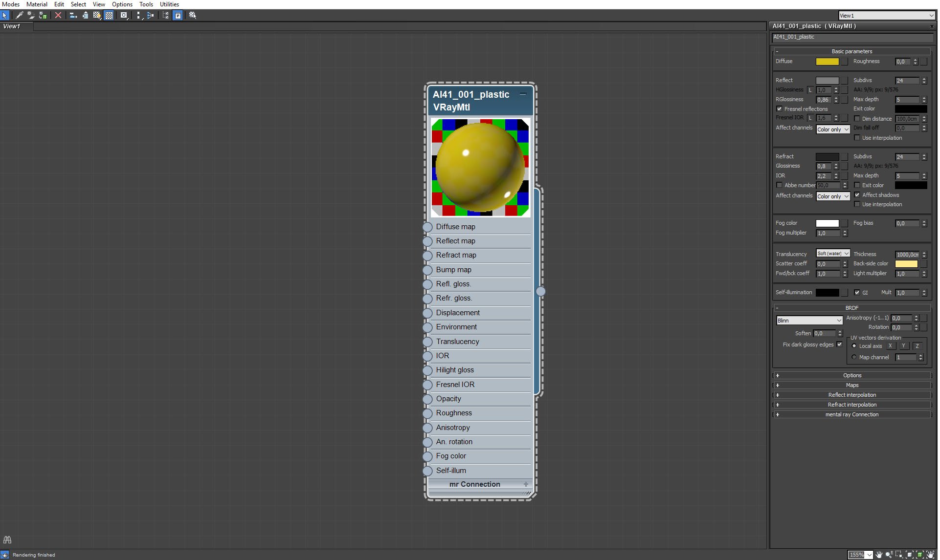Enable Abbe number checkbox
Screen dimensions: 940x560
779,185
